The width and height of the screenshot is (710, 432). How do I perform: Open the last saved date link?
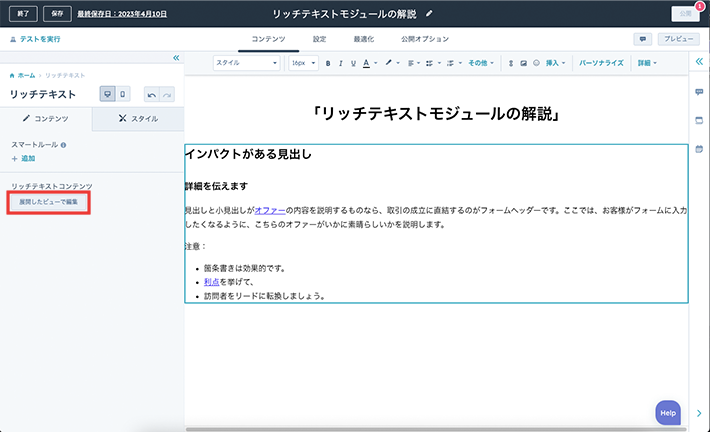point(122,14)
